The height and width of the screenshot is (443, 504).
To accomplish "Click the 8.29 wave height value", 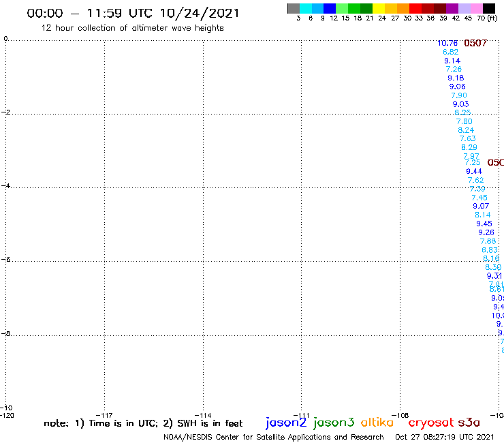I will coord(469,147).
